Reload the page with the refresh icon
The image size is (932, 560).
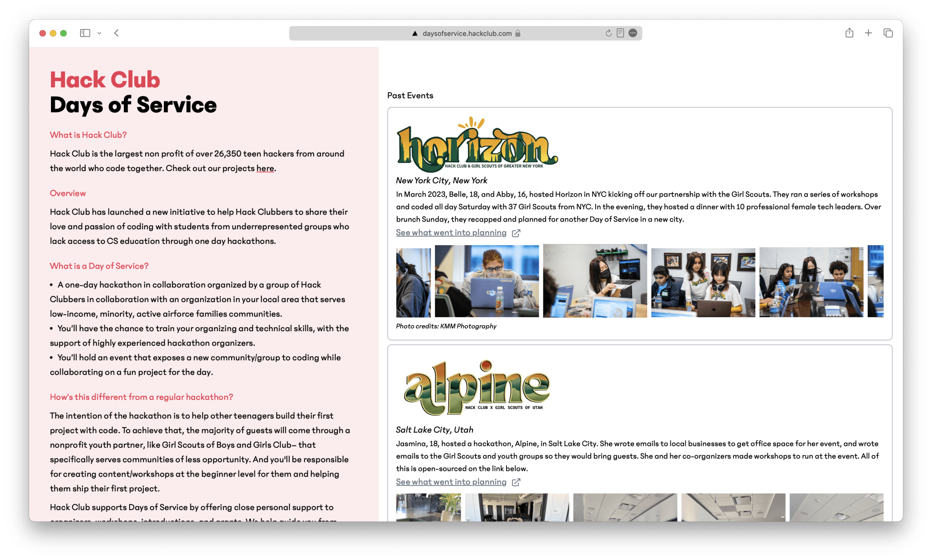coord(608,33)
